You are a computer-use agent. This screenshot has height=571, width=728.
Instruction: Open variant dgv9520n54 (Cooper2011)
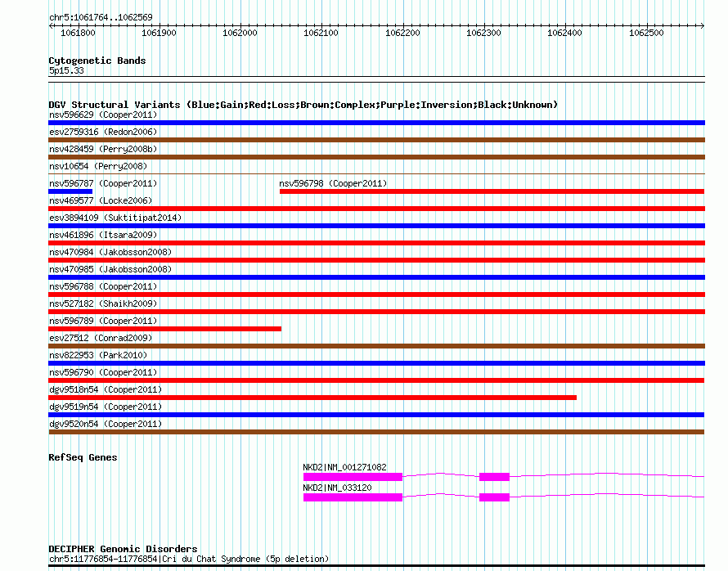pyautogui.click(x=106, y=424)
